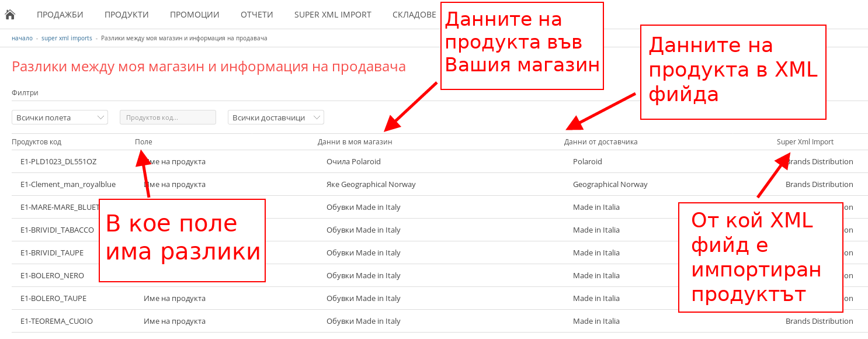Viewport: 868px width, 339px height.
Task: Open the ПРОДАЖБИ menu
Action: tap(60, 15)
